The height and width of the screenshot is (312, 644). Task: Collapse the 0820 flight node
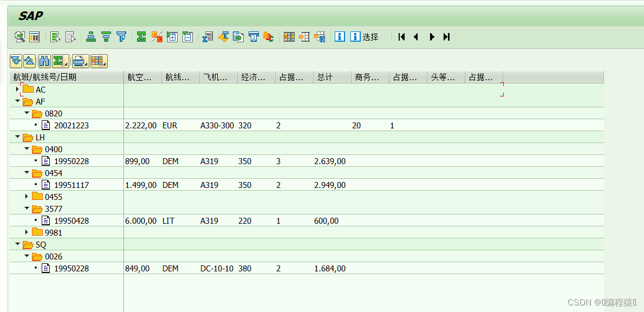(x=27, y=113)
